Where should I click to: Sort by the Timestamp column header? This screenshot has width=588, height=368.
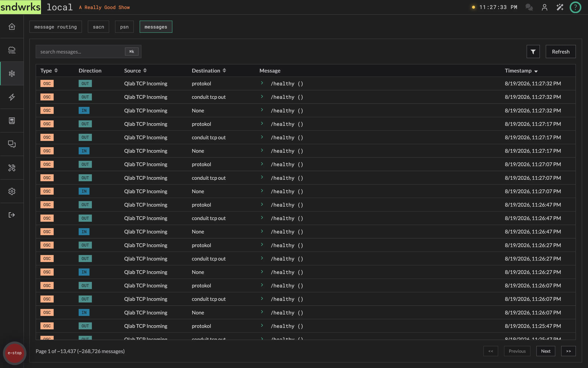click(x=521, y=71)
